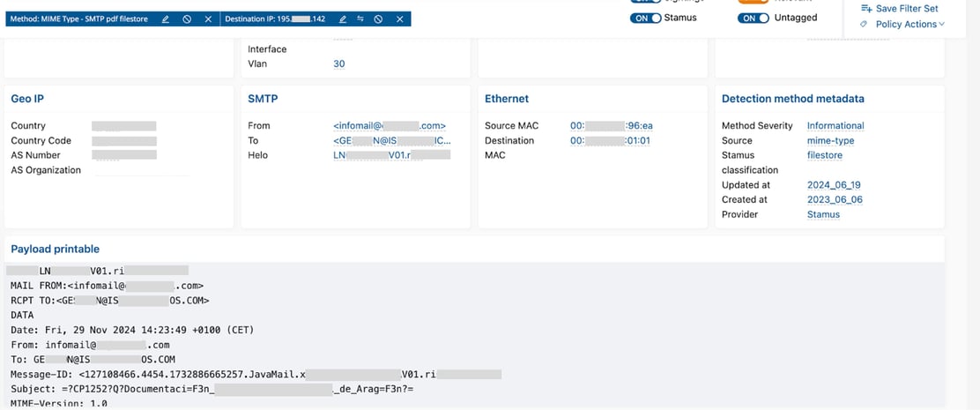980x410 pixels.
Task: Click the Geo IP card heading
Action: [x=27, y=99]
